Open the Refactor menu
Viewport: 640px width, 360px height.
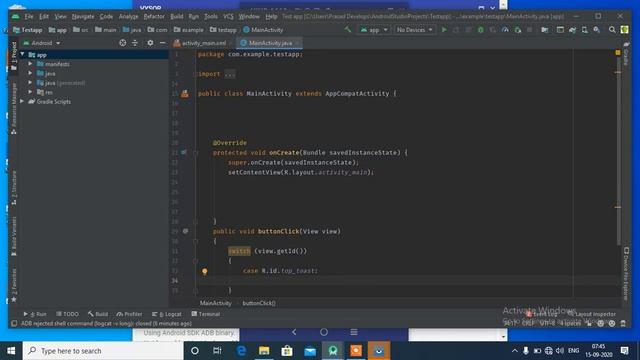click(154, 16)
